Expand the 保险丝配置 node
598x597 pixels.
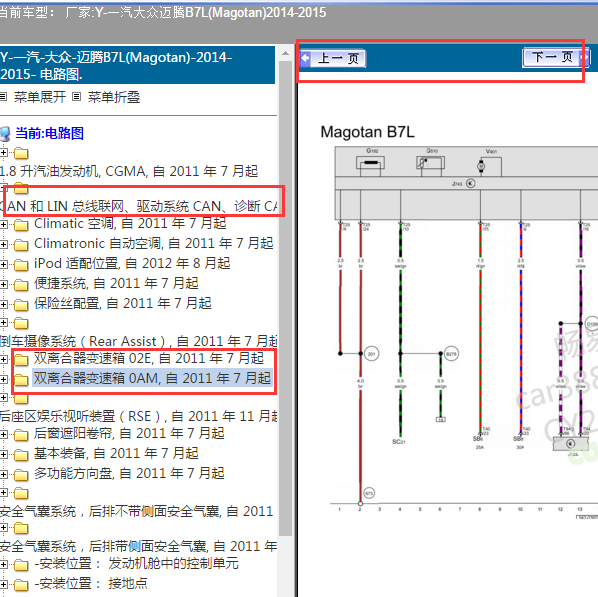3,304
